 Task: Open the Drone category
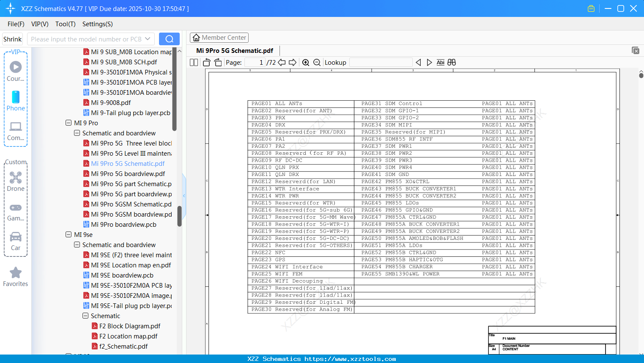coord(16,181)
